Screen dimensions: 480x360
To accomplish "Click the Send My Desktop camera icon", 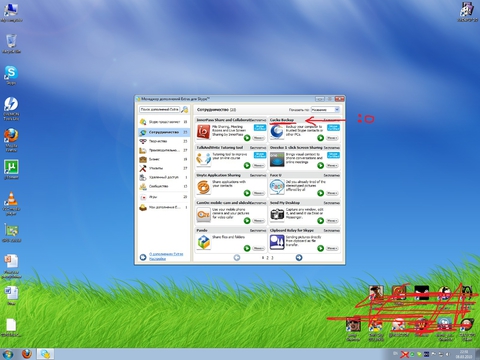I will point(277,215).
